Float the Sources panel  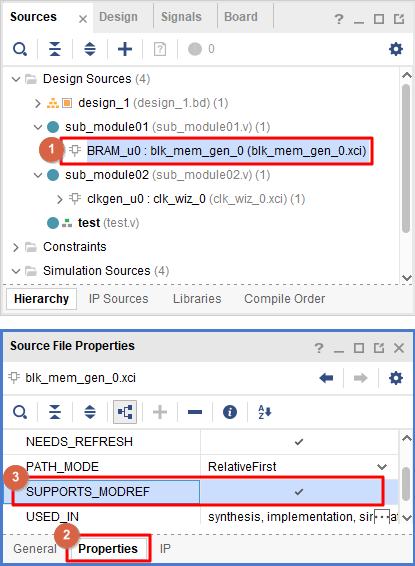[399, 19]
